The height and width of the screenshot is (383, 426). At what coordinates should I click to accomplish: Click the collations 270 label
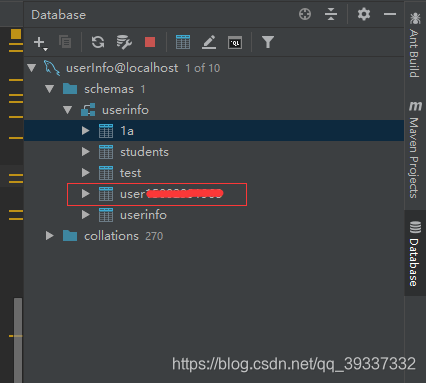[x=124, y=236]
